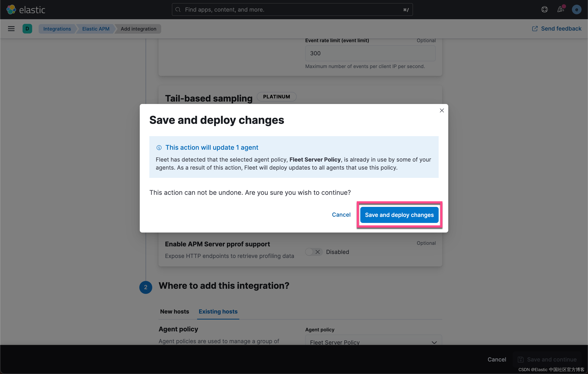Click Save and deploy changes button
The image size is (588, 374).
399,215
